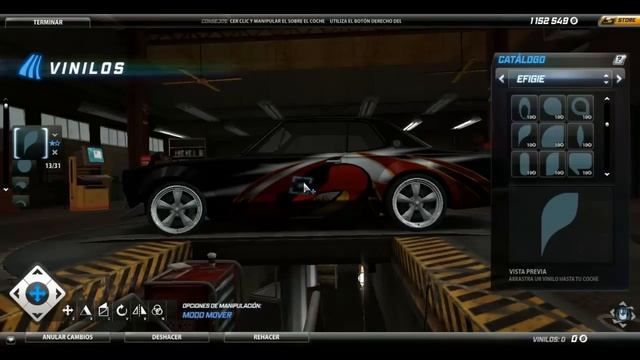The image size is (640, 360).
Task: Click the catalog scrollbar down arrow
Action: click(x=607, y=174)
